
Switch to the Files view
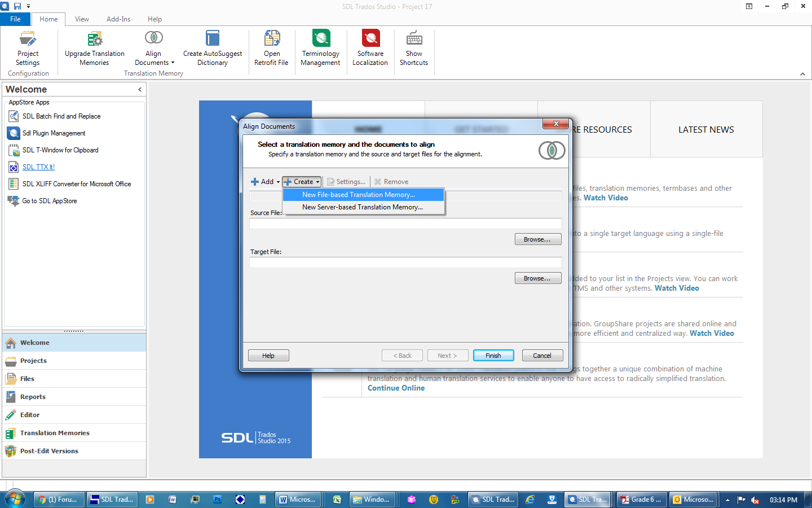74,379
